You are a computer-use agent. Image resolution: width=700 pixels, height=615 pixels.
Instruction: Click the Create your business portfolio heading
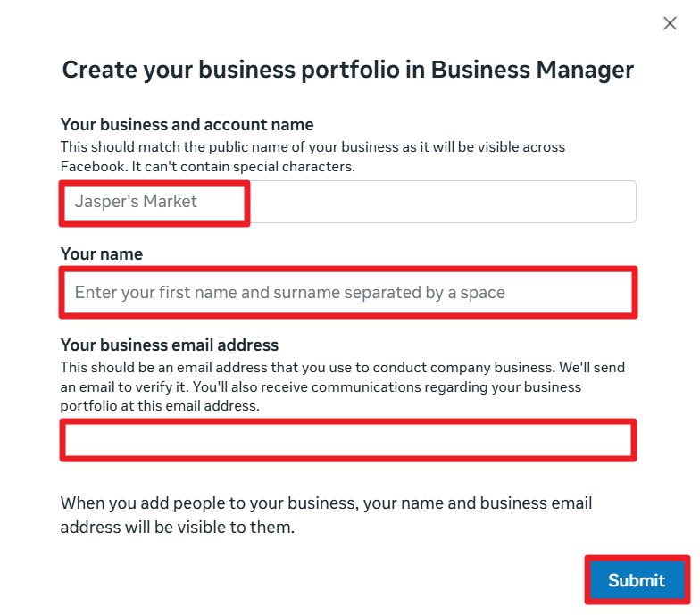click(x=347, y=71)
